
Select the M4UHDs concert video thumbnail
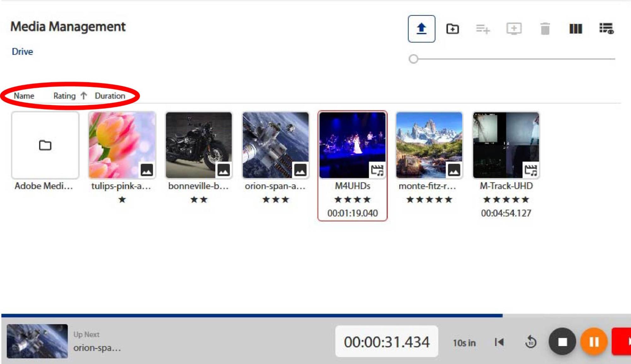pos(353,145)
